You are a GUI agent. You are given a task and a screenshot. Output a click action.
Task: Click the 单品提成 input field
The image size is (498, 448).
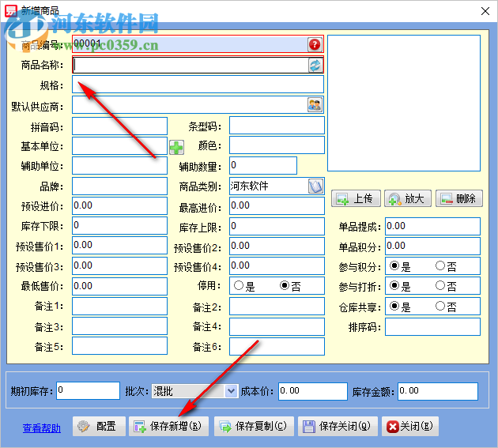click(x=432, y=227)
